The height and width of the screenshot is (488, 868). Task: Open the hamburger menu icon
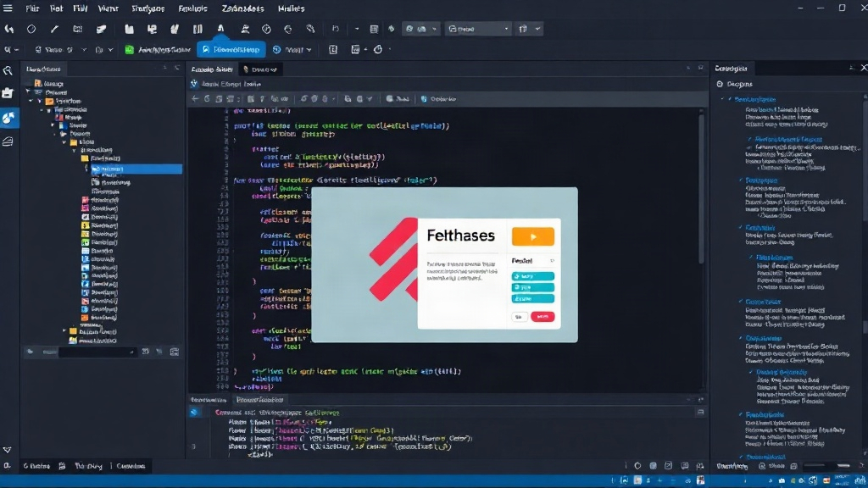pos(8,8)
